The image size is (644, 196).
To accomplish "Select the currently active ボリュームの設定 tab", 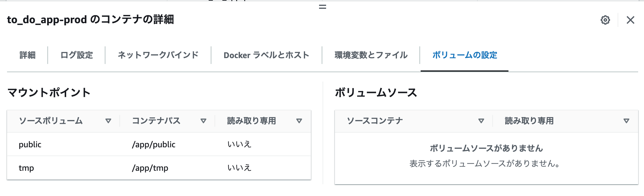I will click(x=465, y=55).
